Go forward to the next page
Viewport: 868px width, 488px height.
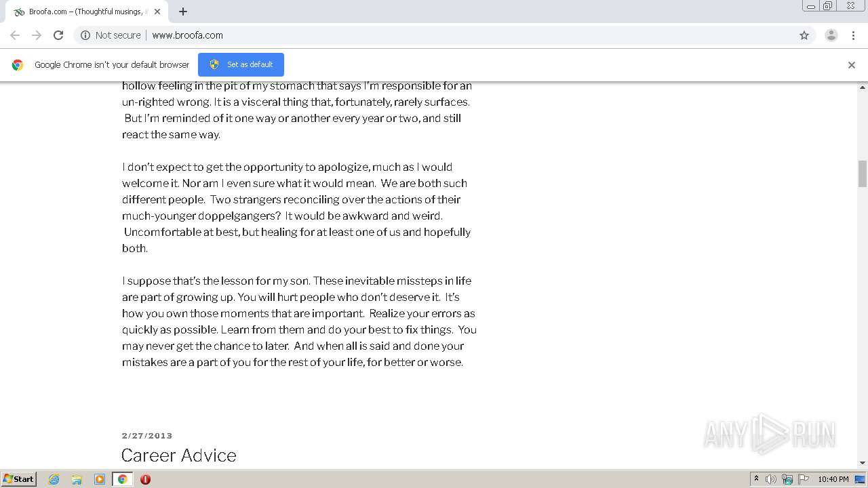(x=37, y=35)
